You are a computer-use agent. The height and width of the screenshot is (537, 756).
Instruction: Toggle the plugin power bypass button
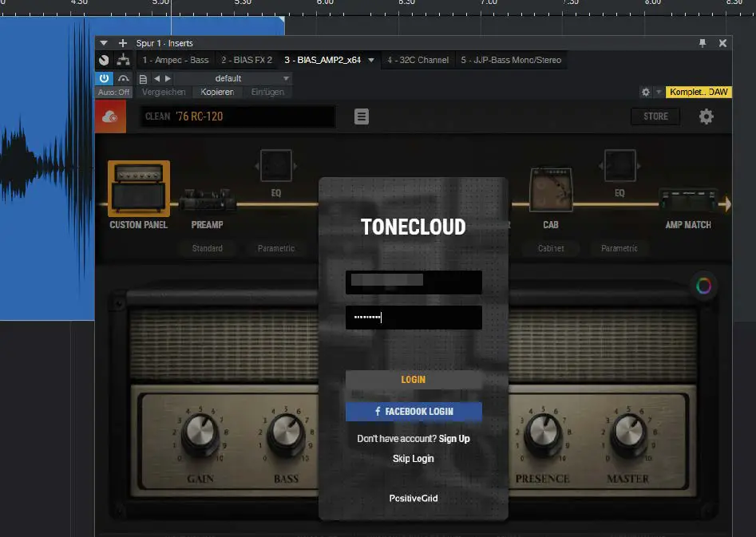tap(104, 78)
